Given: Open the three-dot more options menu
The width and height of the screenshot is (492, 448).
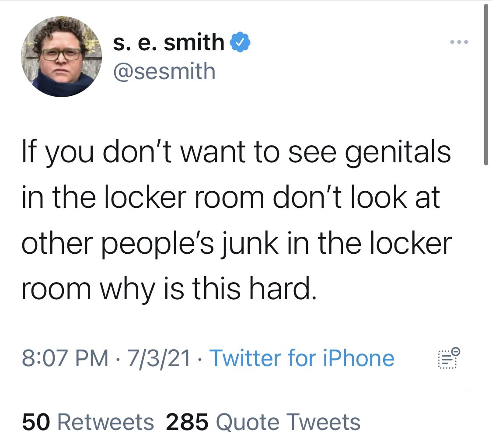Looking at the screenshot, I should [460, 42].
